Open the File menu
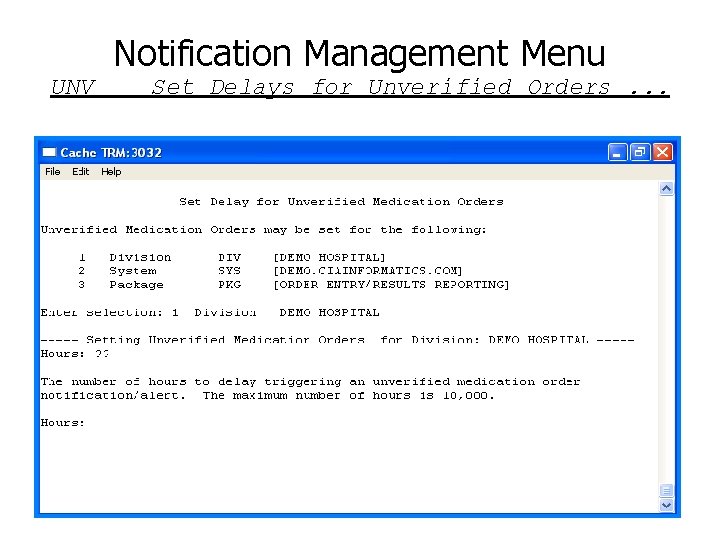 (52, 172)
